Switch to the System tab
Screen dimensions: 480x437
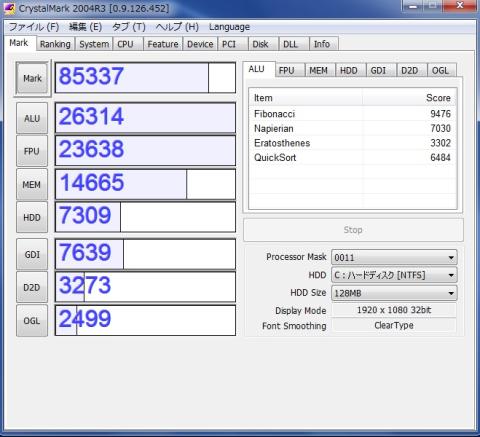(94, 44)
